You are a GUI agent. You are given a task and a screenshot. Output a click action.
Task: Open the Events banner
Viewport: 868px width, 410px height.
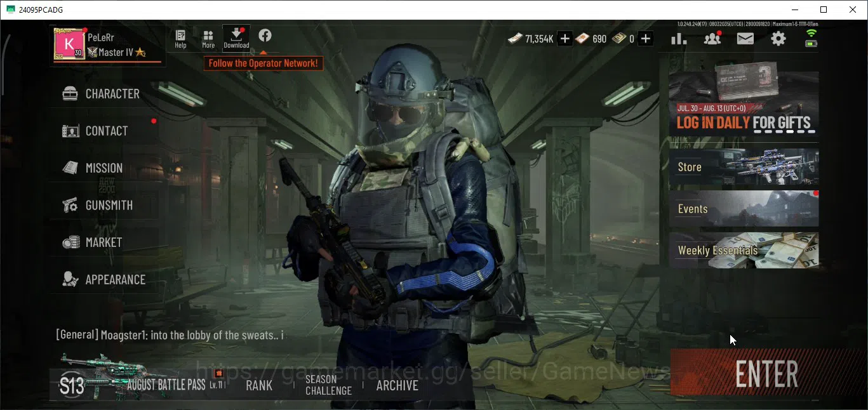pos(744,209)
